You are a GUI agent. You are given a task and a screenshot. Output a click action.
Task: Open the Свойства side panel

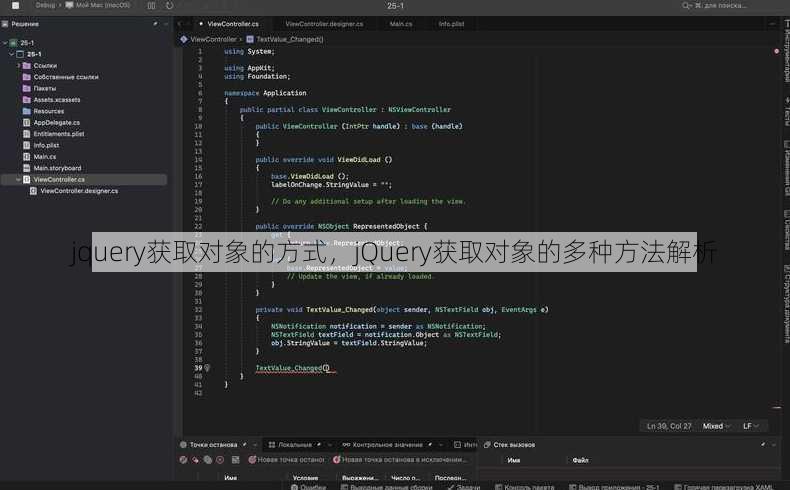(785, 230)
